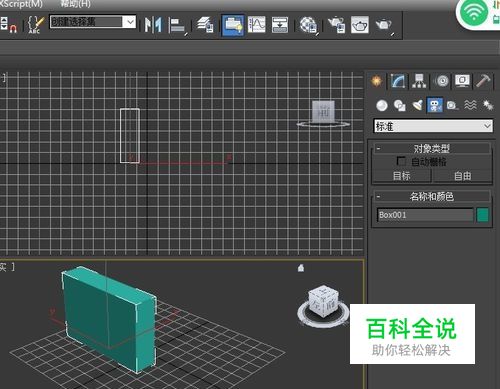Switch to the Modify panel tab
This screenshot has height=389, width=500.
point(398,81)
